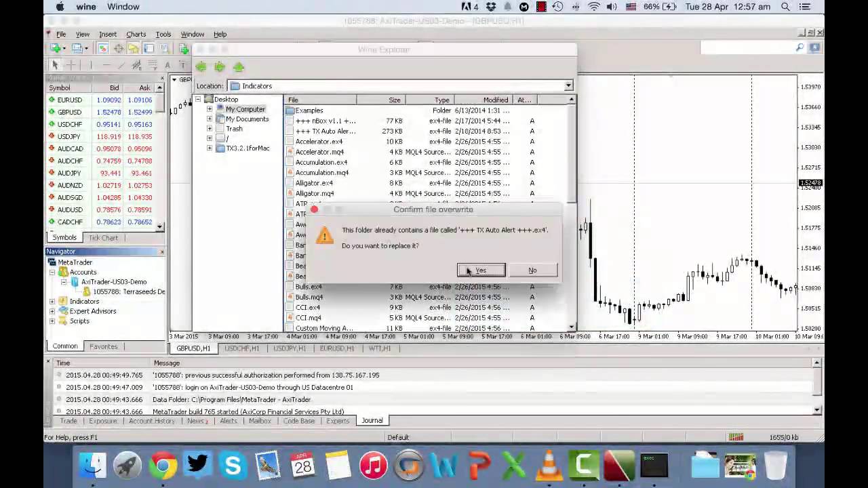The image size is (868, 488).
Task: Select the AxiTrader-US03-Demo account item
Action: [x=114, y=282]
